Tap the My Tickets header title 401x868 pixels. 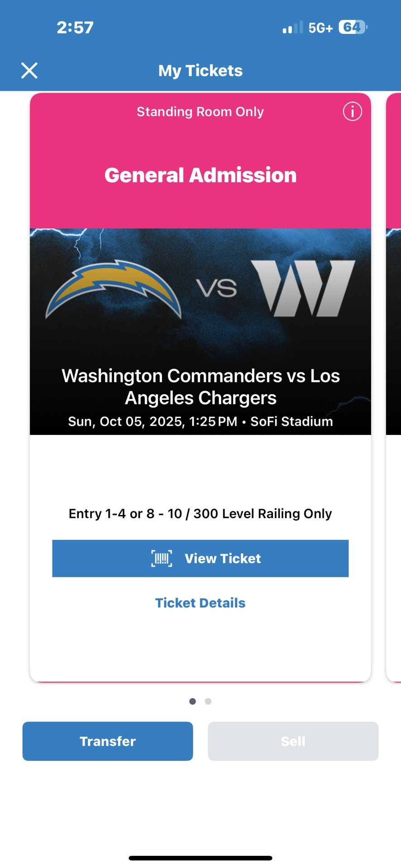pyautogui.click(x=200, y=71)
